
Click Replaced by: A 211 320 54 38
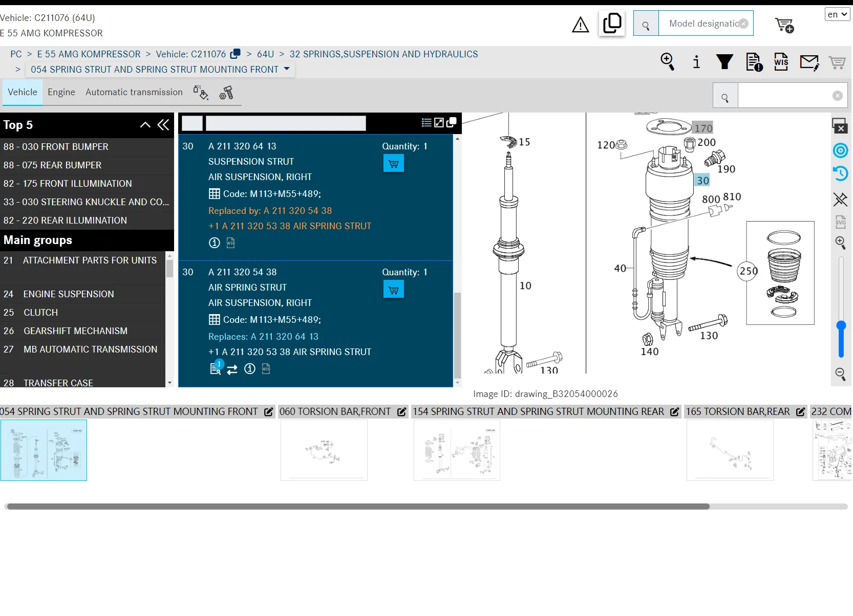point(270,211)
